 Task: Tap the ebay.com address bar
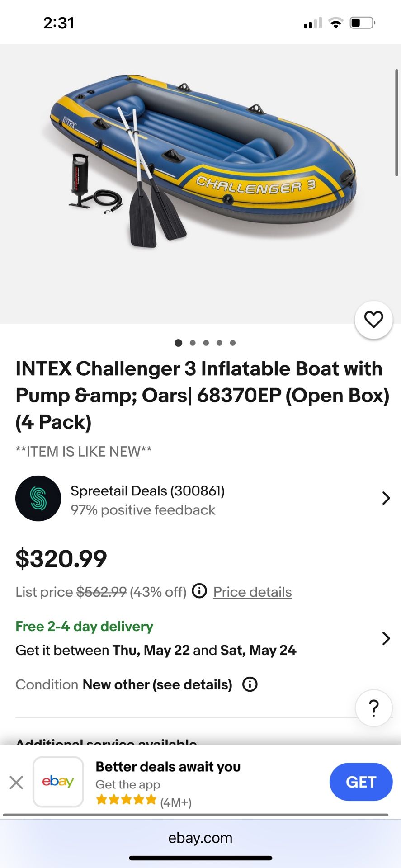tap(200, 838)
